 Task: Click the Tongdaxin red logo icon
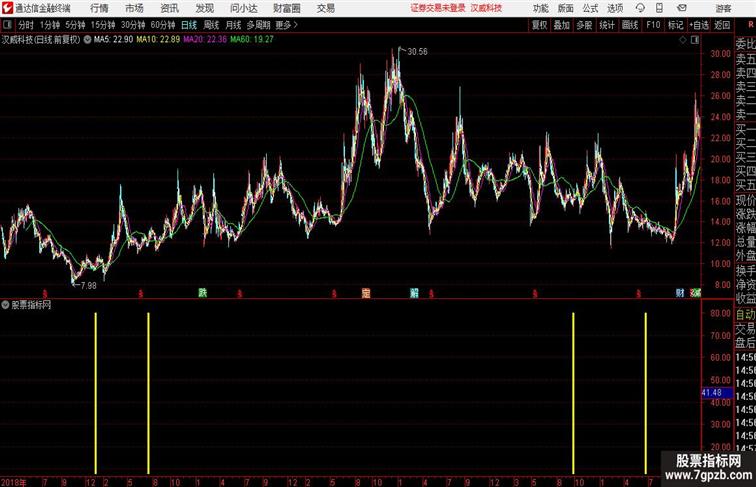[7, 8]
